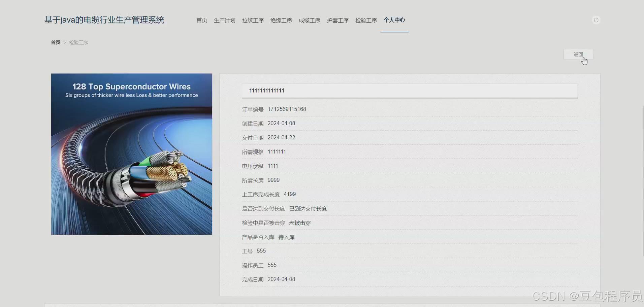Click the order number 1712569115168 value
644x307 pixels.
[287, 109]
